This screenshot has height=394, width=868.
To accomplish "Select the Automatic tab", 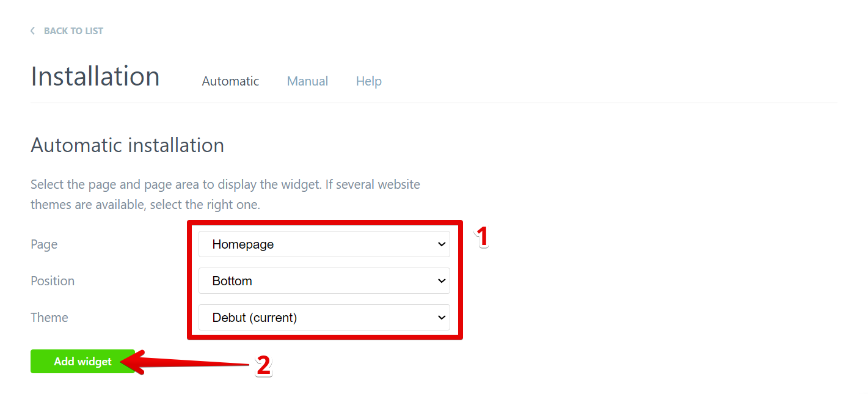I will pyautogui.click(x=230, y=81).
